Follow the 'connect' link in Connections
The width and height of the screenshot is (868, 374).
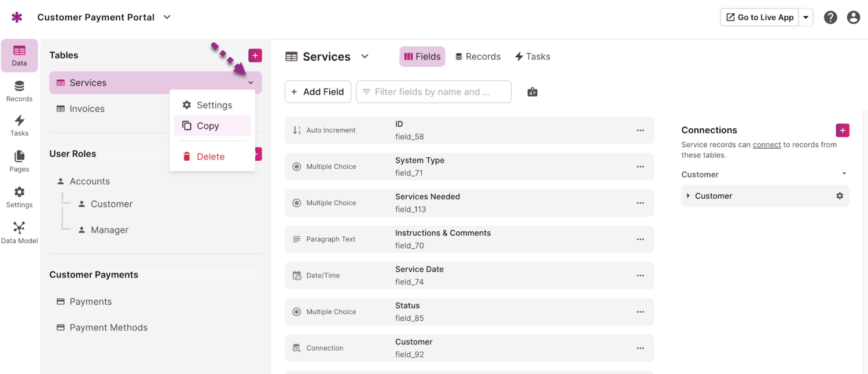(766, 145)
